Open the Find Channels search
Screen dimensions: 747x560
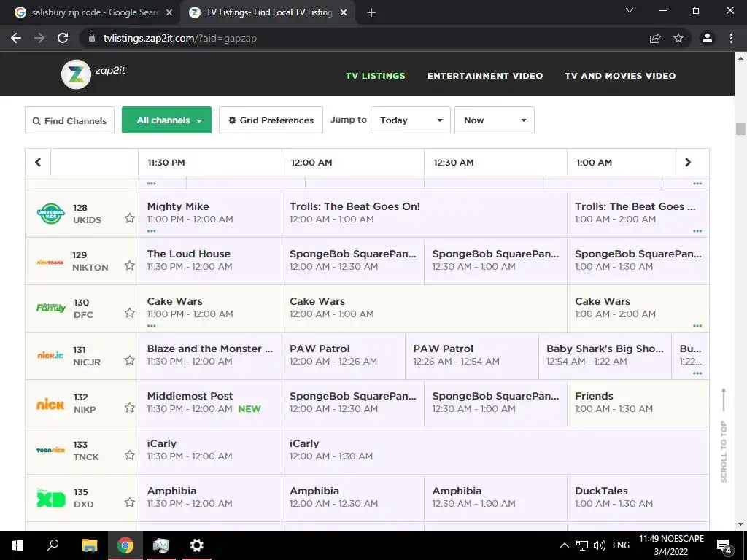pyautogui.click(x=69, y=120)
